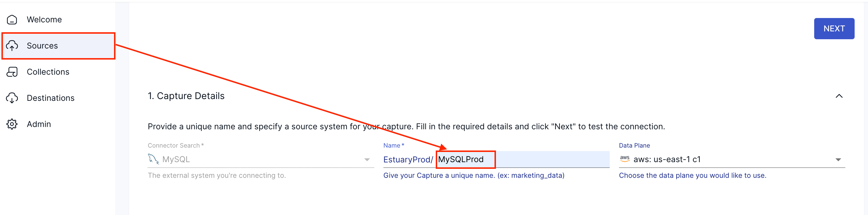Click the MySQL connector search field

point(261,159)
